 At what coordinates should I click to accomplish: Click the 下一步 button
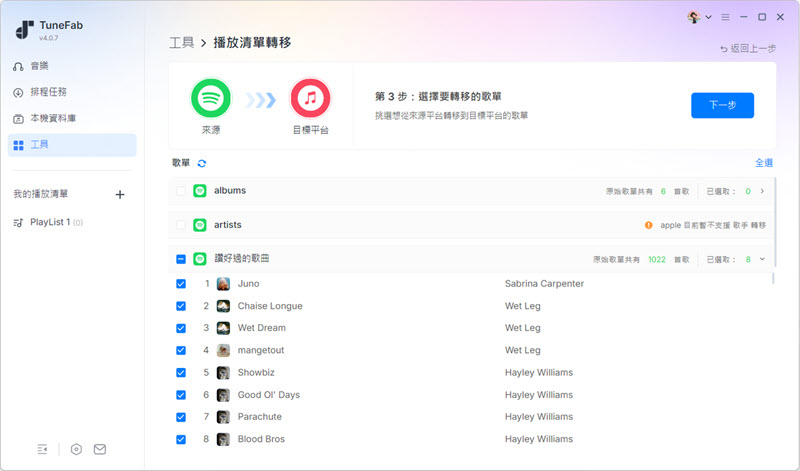pos(722,105)
